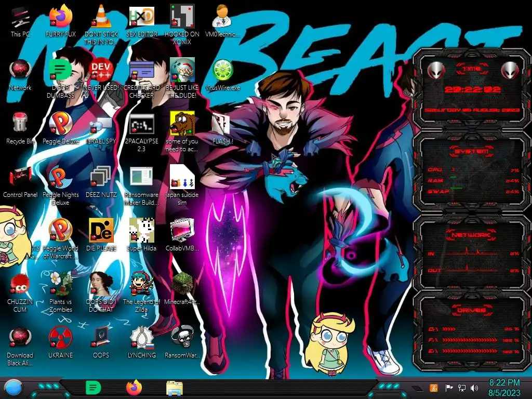Select the green chat bubble desktop shortcut

click(x=61, y=78)
